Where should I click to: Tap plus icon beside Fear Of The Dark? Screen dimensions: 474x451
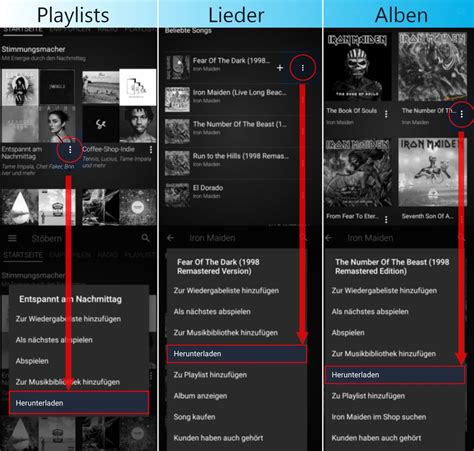(280, 68)
